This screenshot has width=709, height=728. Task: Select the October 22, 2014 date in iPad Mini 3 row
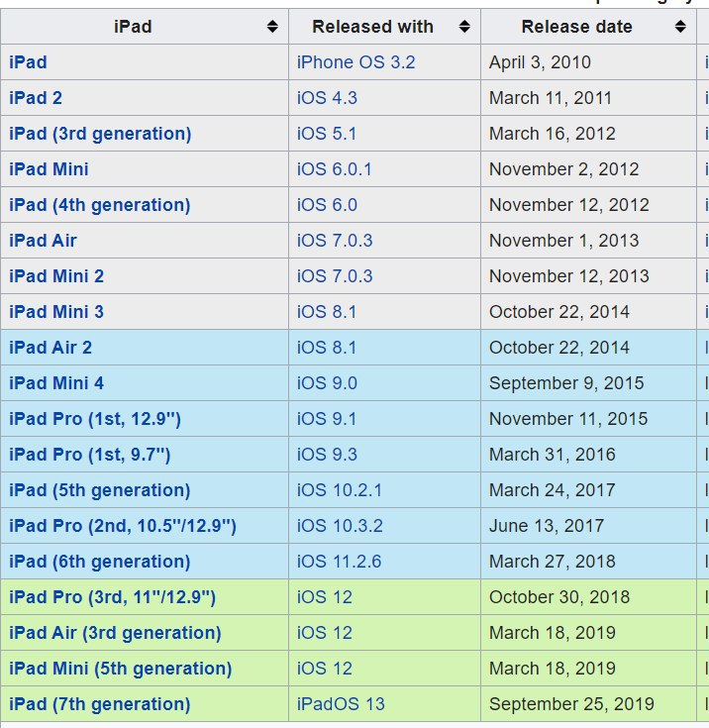pyautogui.click(x=559, y=312)
